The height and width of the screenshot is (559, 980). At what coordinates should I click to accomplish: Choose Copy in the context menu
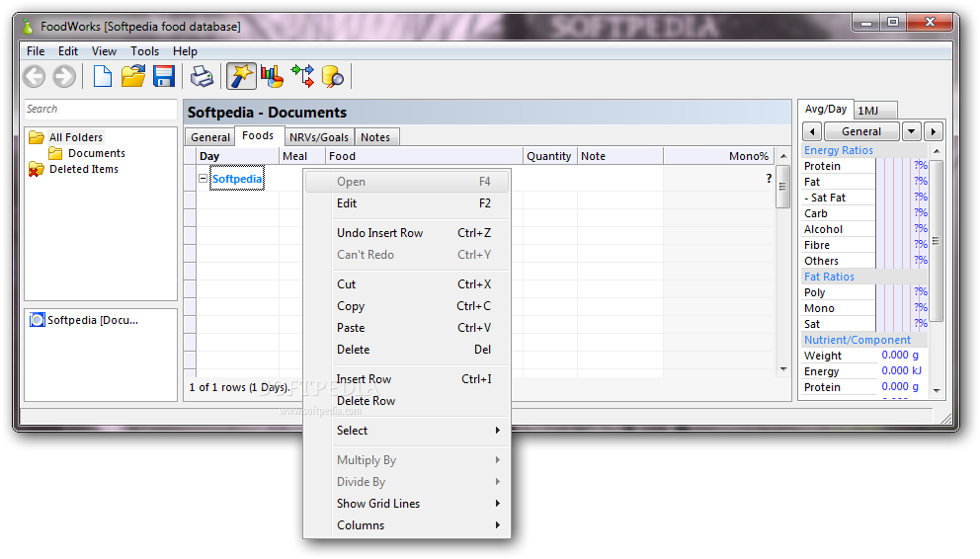(x=407, y=306)
